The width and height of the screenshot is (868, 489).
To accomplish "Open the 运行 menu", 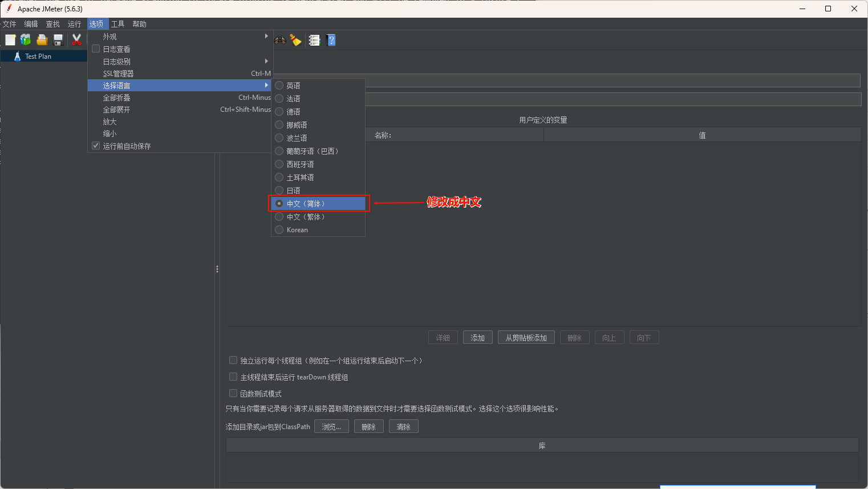I will pos(75,24).
